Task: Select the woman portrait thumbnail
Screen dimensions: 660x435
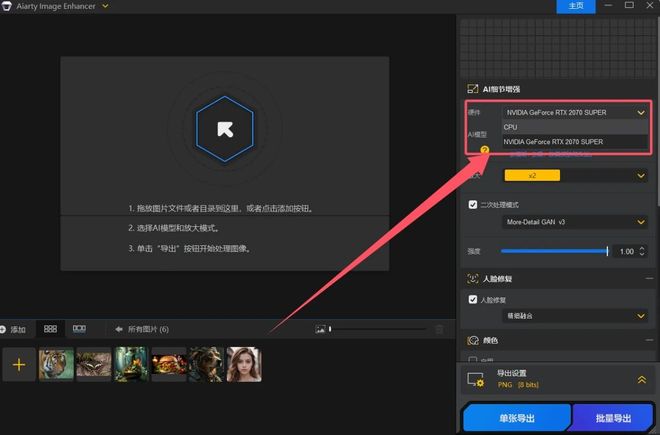Action: [x=244, y=364]
